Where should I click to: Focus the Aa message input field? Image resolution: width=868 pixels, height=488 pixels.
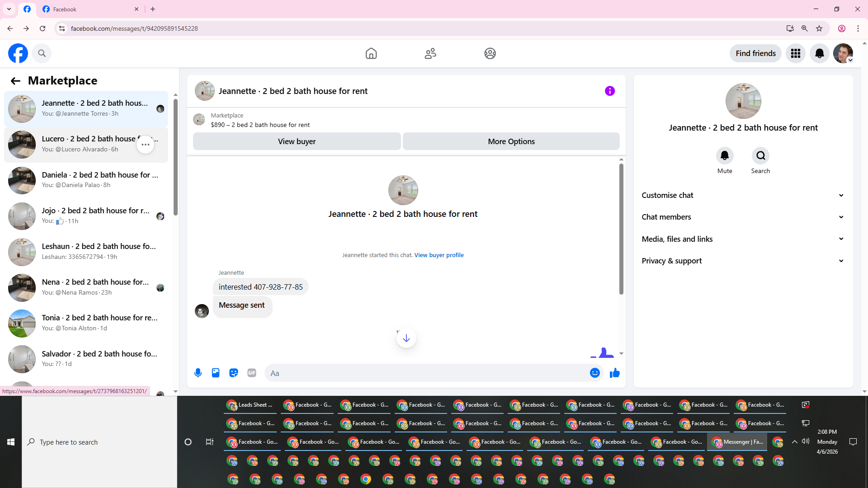point(427,373)
